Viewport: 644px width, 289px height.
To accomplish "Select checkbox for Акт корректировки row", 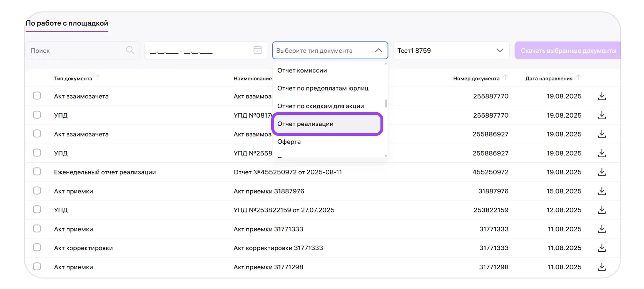I will click(37, 248).
